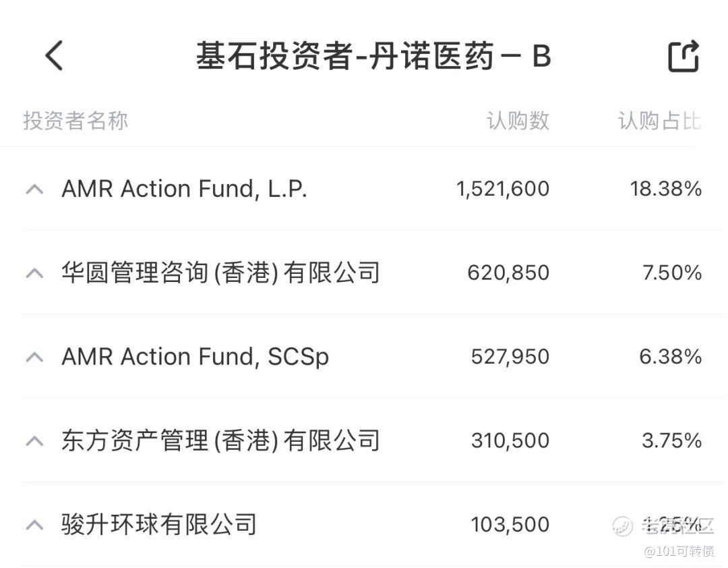Sort by 认购占比 column header

click(659, 121)
